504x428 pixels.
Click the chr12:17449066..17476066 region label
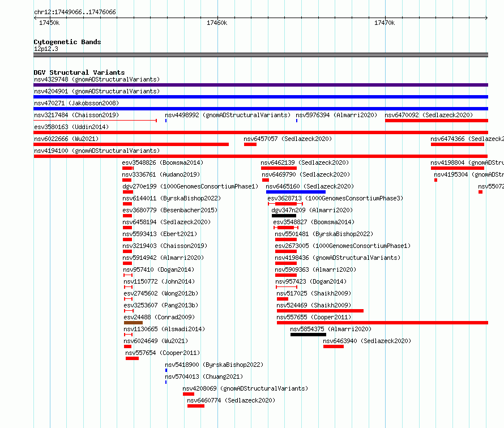[x=75, y=12]
